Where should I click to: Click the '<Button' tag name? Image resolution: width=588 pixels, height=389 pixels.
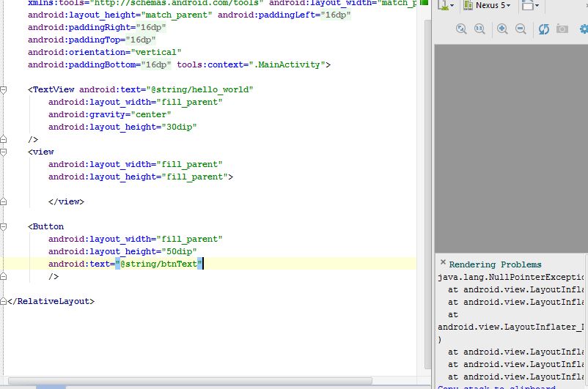point(45,226)
